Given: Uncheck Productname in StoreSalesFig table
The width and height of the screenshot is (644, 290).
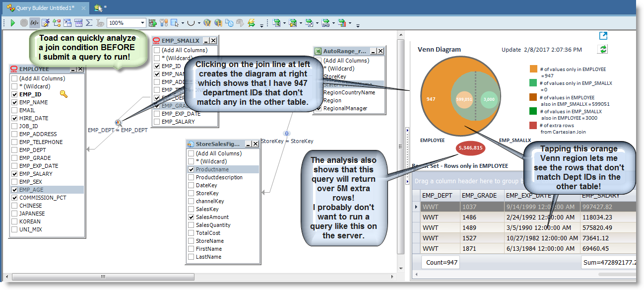Looking at the screenshot, I should pos(191,169).
